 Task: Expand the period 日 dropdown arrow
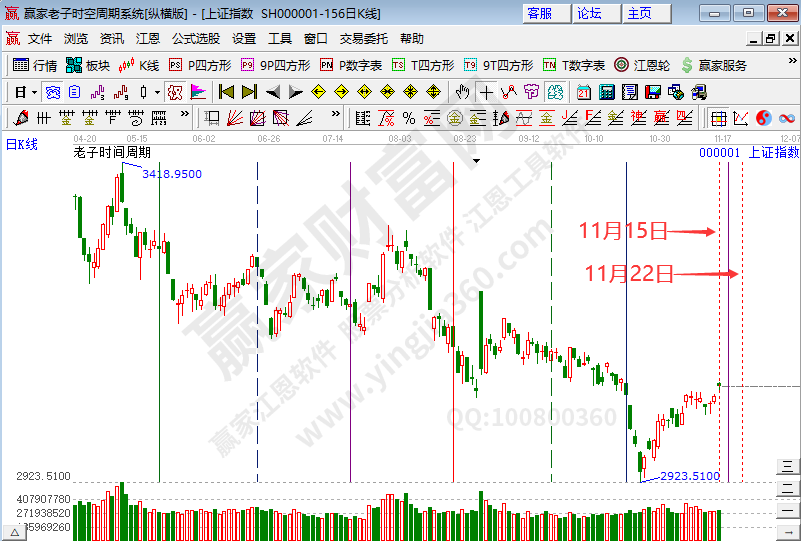click(33, 92)
